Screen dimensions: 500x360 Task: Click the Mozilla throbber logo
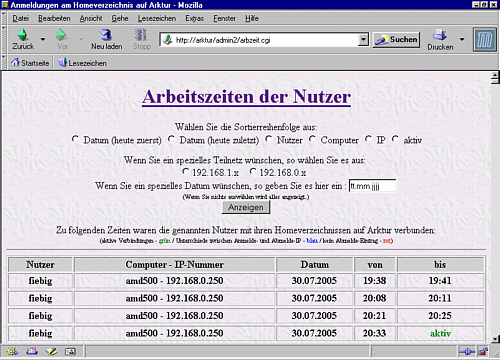(x=484, y=40)
